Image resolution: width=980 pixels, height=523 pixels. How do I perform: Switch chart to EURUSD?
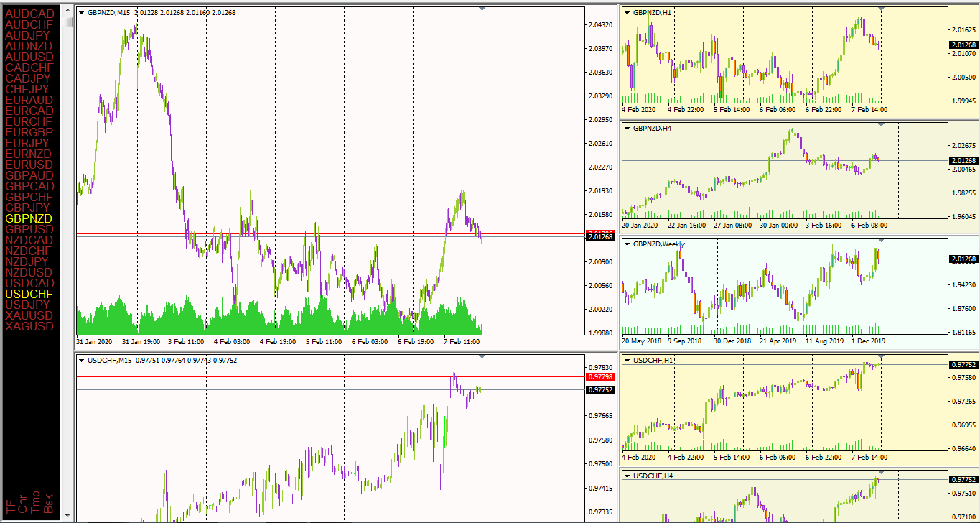coord(29,165)
